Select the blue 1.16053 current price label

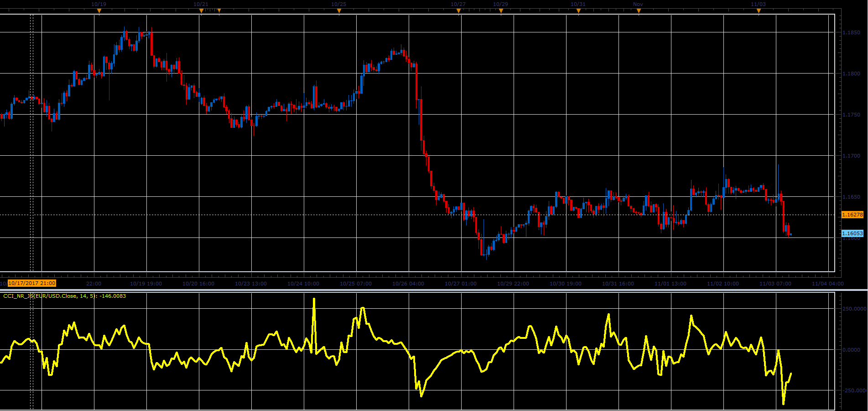point(852,233)
